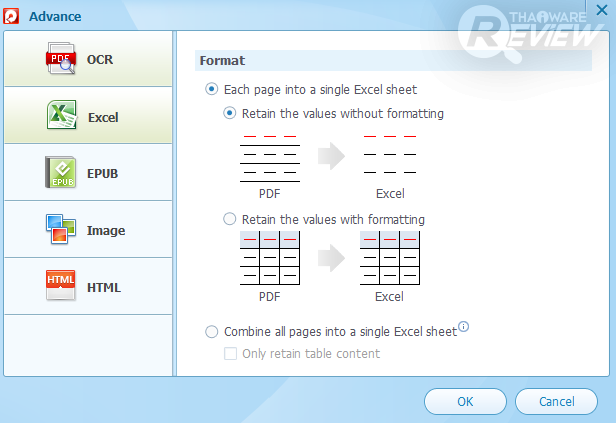Close the Advance dialog window
The height and width of the screenshot is (423, 616).
coord(601,10)
